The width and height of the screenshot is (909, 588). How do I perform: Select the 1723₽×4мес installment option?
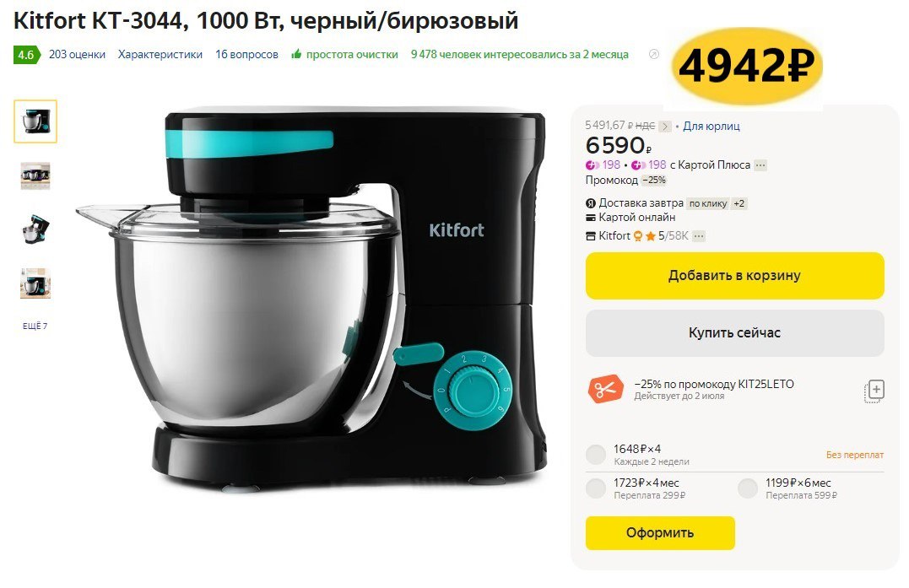596,488
